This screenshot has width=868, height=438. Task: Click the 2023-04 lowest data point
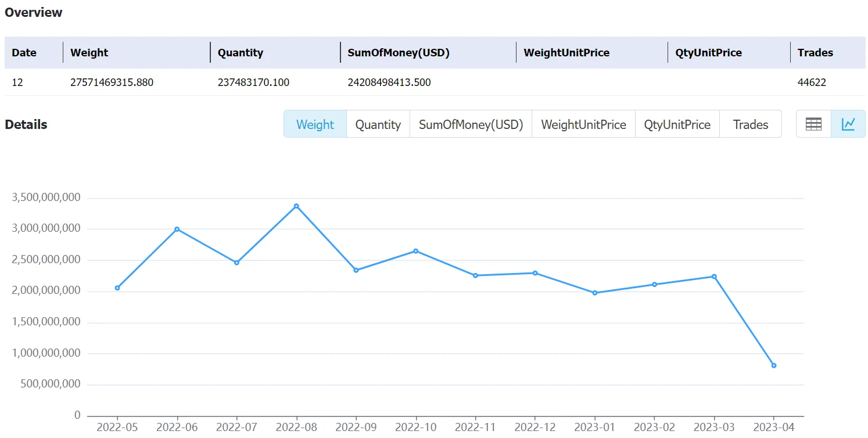(774, 365)
